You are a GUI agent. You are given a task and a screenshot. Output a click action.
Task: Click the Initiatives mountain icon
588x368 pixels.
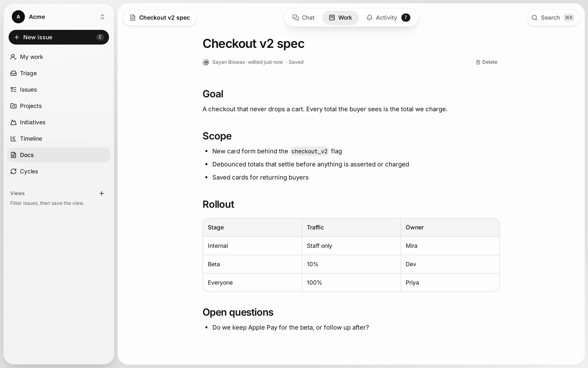[14, 122]
